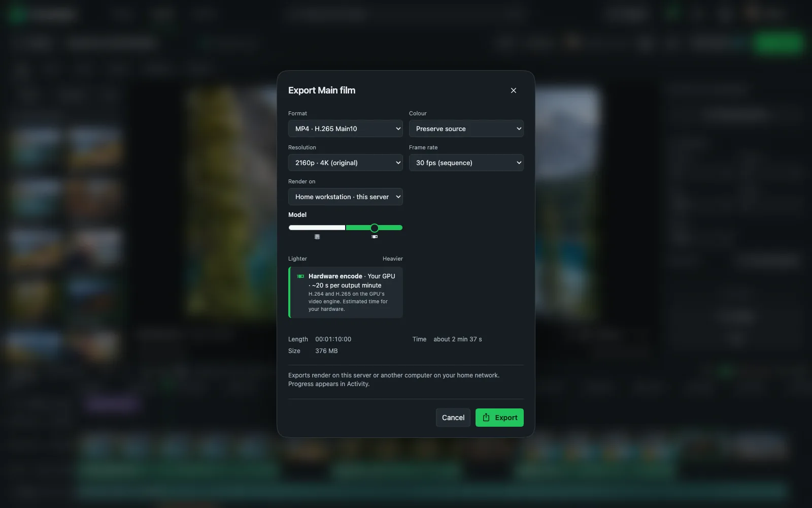Click the "Render on" field label

pos(302,181)
